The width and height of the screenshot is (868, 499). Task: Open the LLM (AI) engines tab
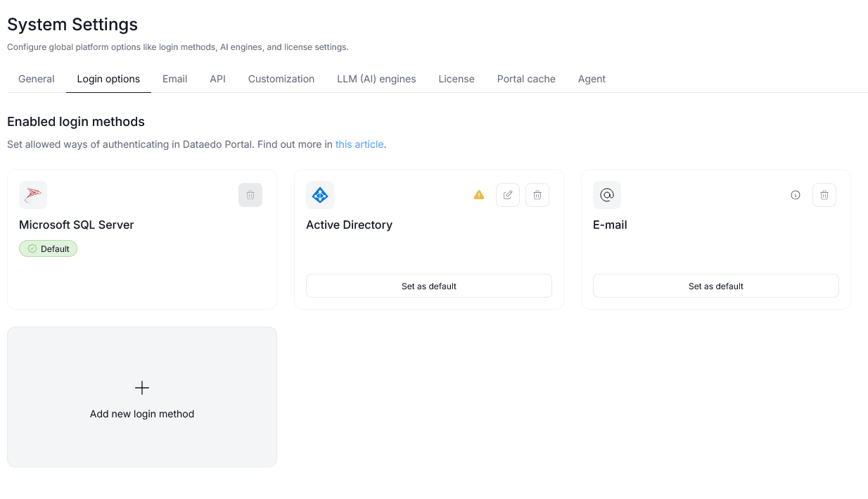[x=376, y=79]
